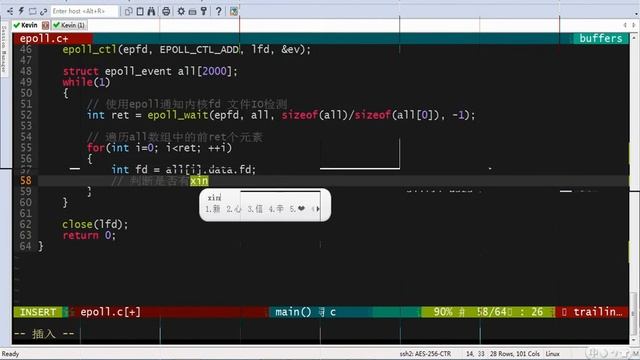The image size is (640, 360).
Task: Click epoll.c[+] filename in statusline
Action: [x=111, y=312]
